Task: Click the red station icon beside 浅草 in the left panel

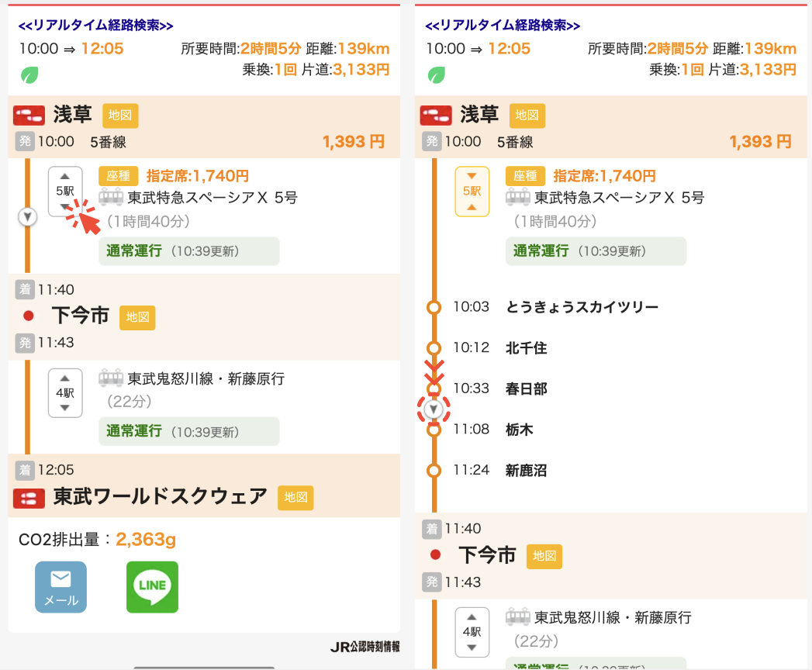Action: (x=29, y=116)
